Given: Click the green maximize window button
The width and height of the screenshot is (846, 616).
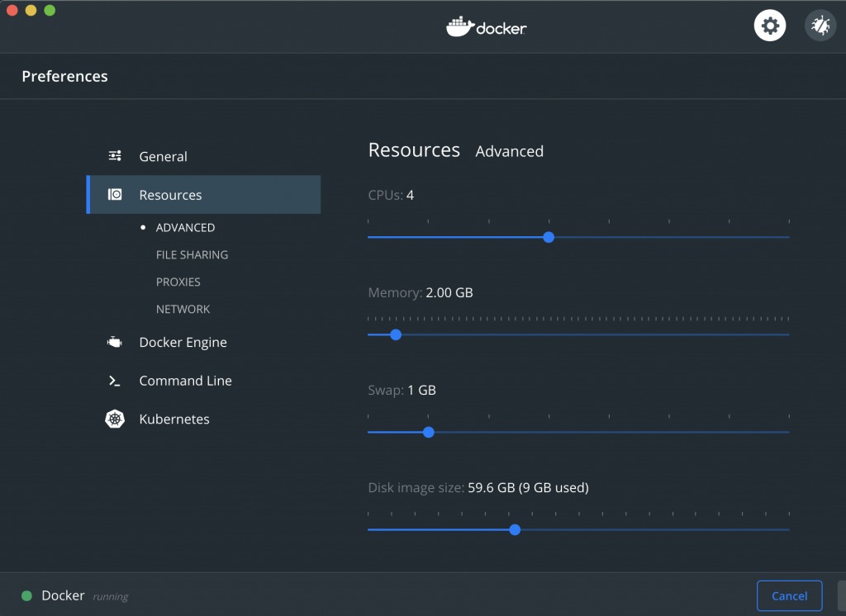Looking at the screenshot, I should pos(50,10).
